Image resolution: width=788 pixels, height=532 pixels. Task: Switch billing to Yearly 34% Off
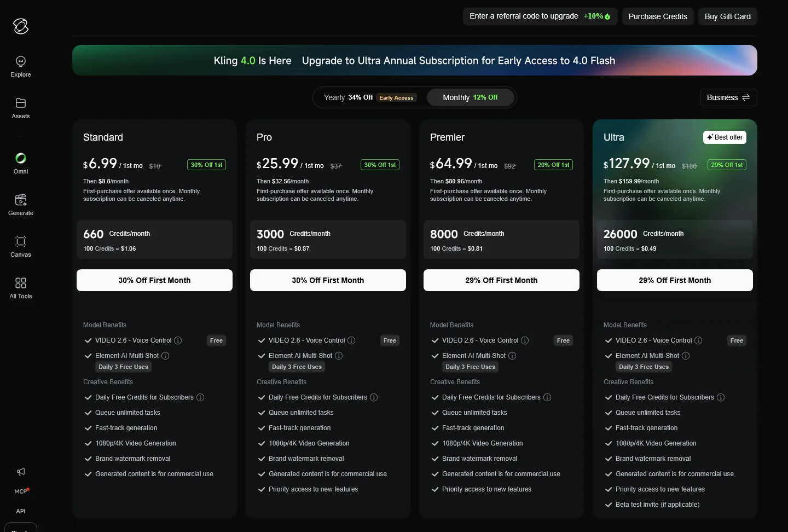point(370,97)
